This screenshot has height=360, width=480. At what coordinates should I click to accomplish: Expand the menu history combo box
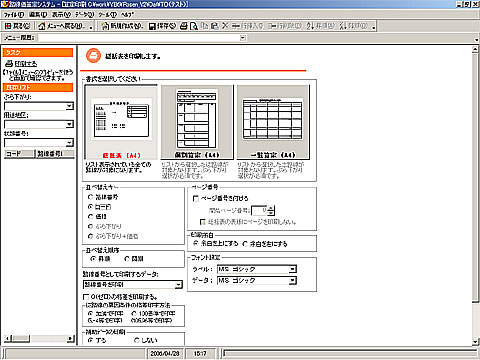tap(243, 38)
